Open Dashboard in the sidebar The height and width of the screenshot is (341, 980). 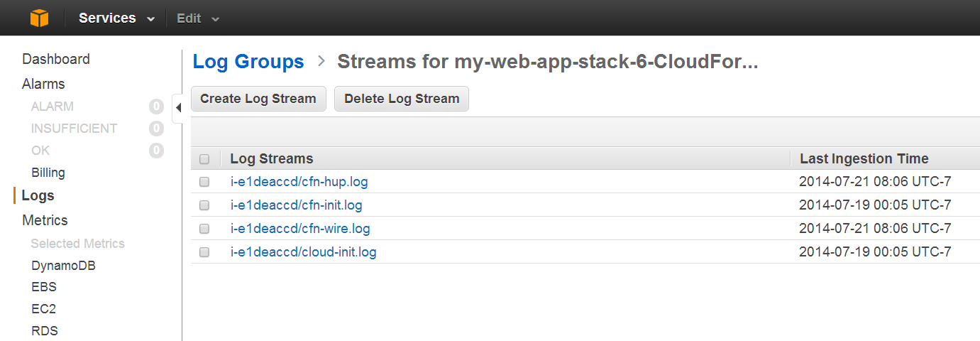(x=56, y=59)
